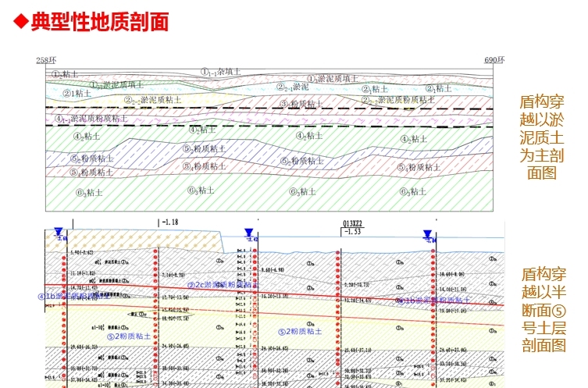Click the leftmost blue water level marker
This screenshot has height=388, width=588.
[59, 233]
